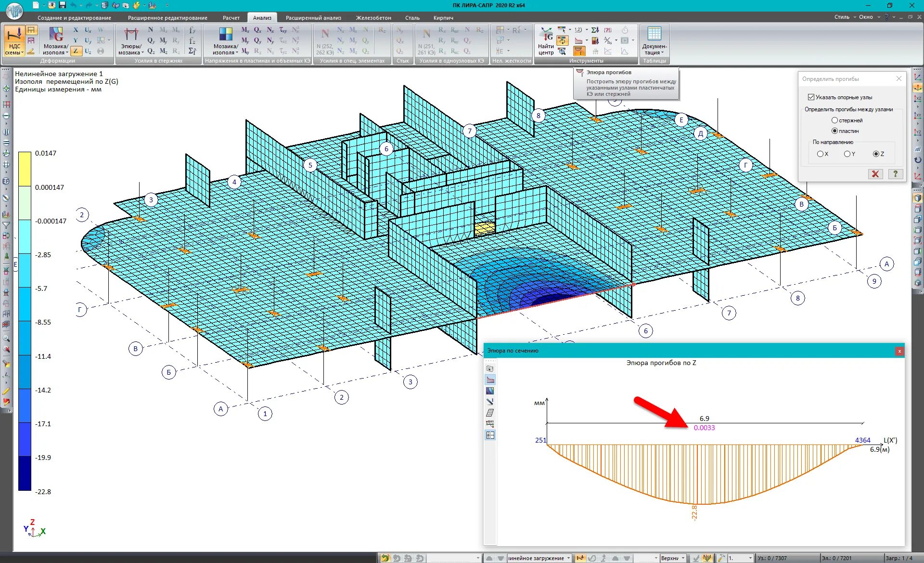Show moment Mz in bars

[x=164, y=51]
